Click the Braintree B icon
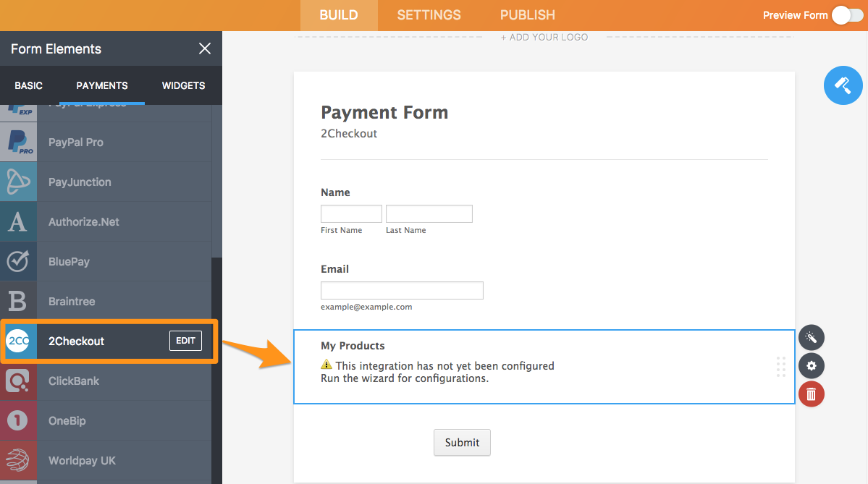Image resolution: width=868 pixels, height=484 pixels. pos(18,302)
